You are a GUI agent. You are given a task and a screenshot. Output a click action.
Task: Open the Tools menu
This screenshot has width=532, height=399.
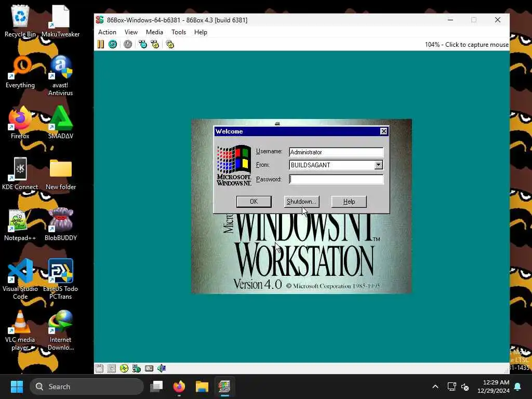179,32
